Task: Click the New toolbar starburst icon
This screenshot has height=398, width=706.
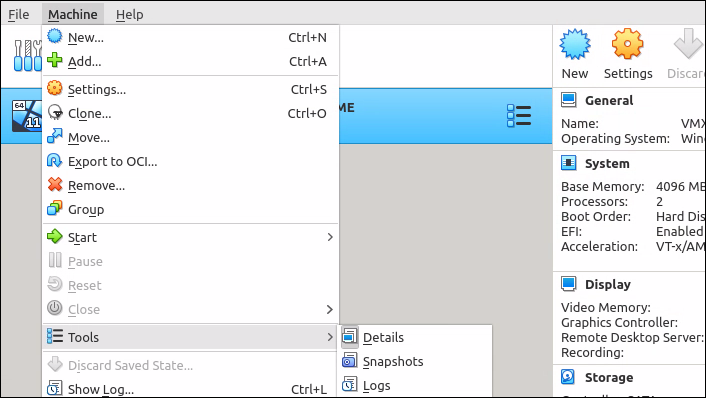Action: click(575, 45)
